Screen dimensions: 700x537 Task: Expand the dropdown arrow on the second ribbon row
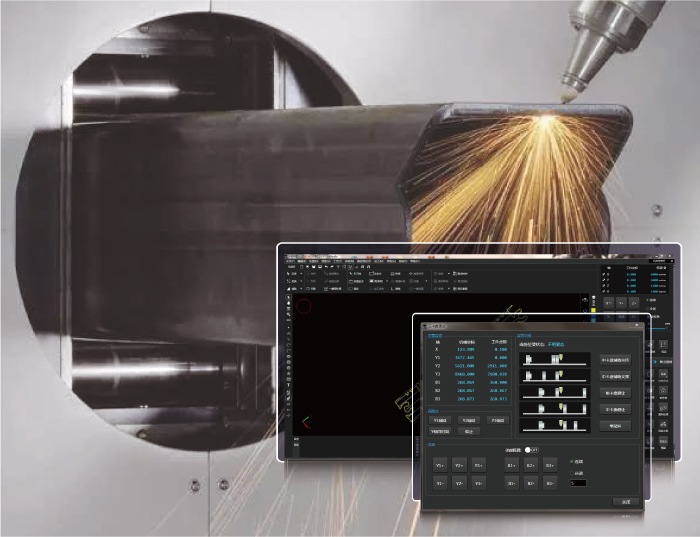[x=299, y=281]
